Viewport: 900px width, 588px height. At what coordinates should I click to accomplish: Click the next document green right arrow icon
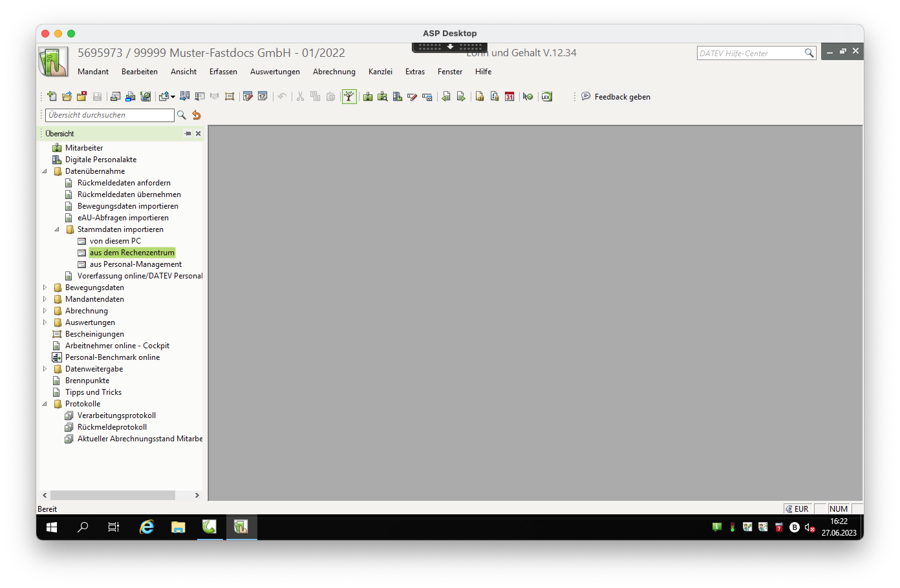461,96
